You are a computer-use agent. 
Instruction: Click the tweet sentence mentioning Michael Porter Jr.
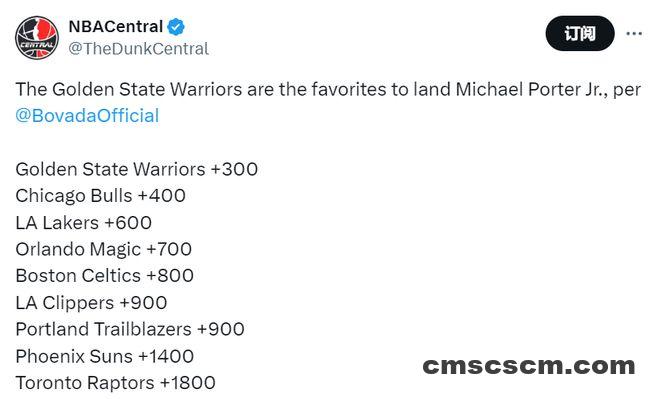328,102
